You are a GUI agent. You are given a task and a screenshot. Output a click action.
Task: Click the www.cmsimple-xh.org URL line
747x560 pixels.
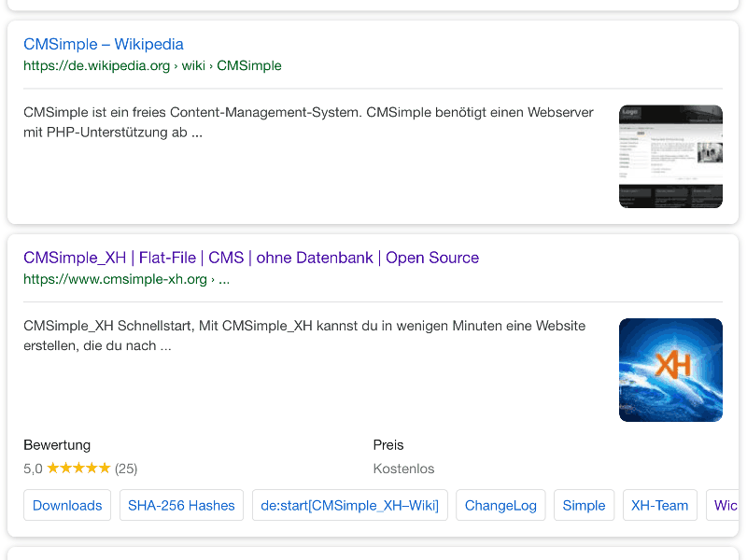point(126,279)
